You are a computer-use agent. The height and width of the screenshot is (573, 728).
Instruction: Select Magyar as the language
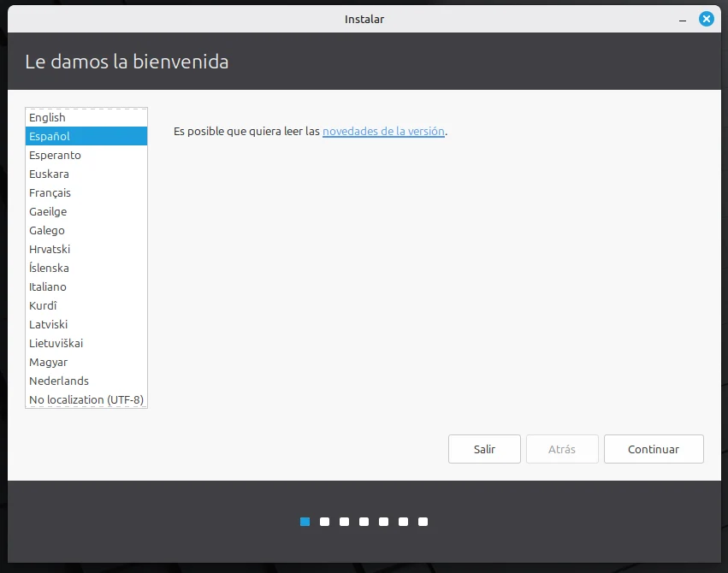[48, 362]
